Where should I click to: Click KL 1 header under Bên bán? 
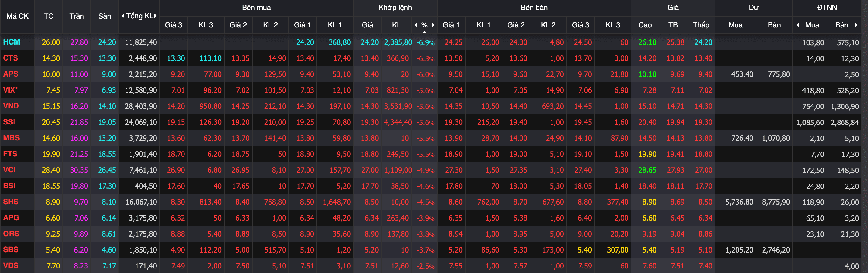[x=483, y=25]
